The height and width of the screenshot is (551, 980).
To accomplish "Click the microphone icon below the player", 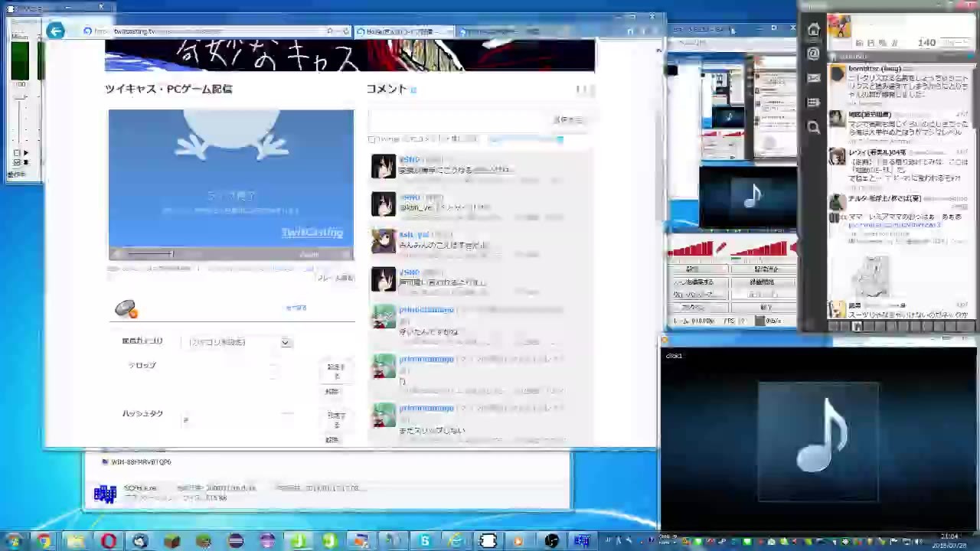I will (126, 308).
